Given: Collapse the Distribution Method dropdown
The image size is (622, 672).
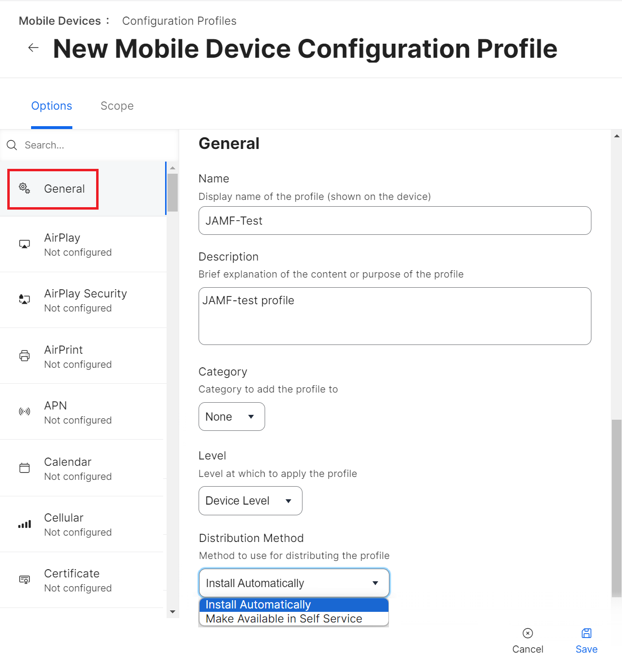Looking at the screenshot, I should tap(294, 583).
